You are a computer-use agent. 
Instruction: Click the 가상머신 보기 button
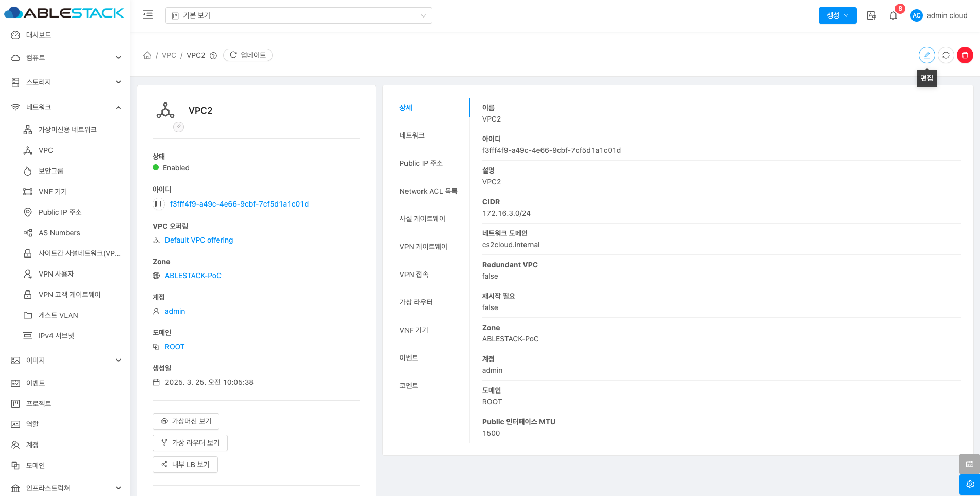[x=186, y=421]
